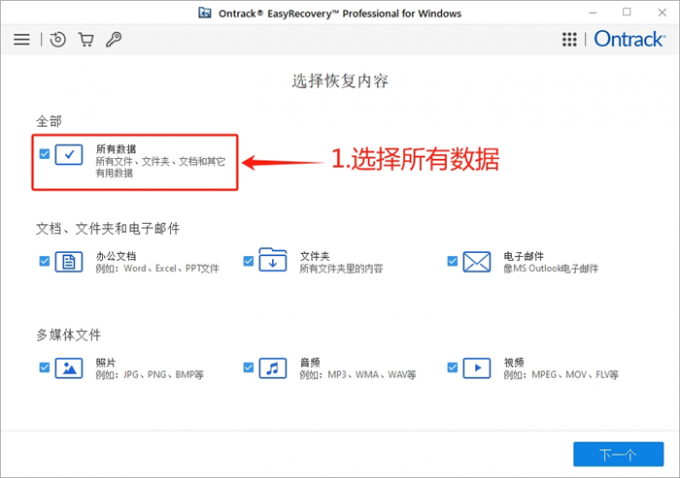This screenshot has height=478, width=680.
Task: Toggle the 视频 checkbox
Action: click(452, 367)
